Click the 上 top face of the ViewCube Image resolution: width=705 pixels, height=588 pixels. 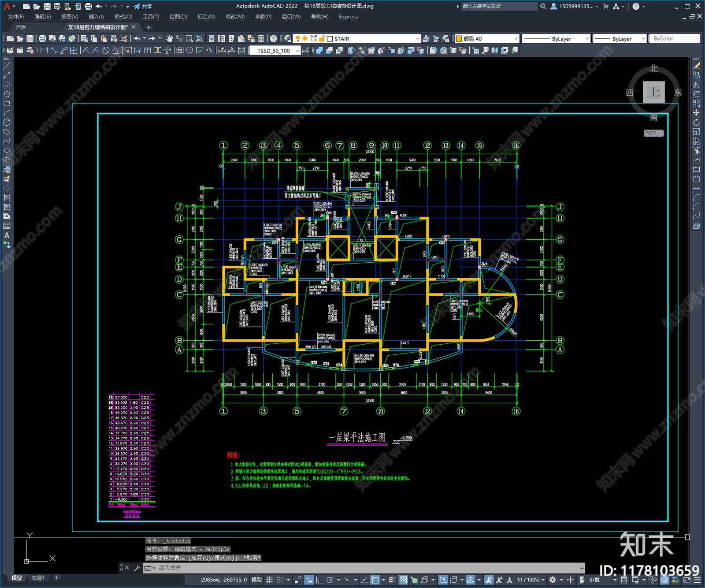pos(654,92)
